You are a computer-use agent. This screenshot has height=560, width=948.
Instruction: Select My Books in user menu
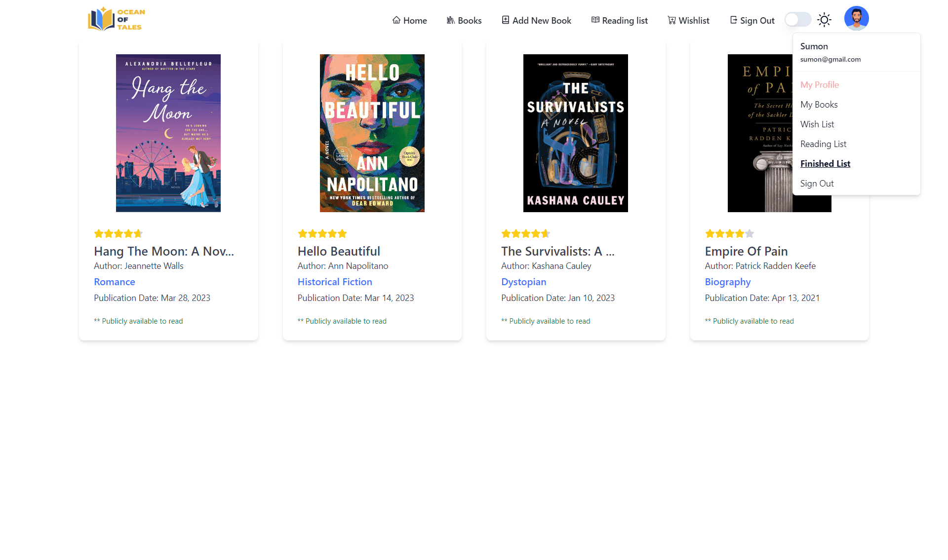coord(819,105)
